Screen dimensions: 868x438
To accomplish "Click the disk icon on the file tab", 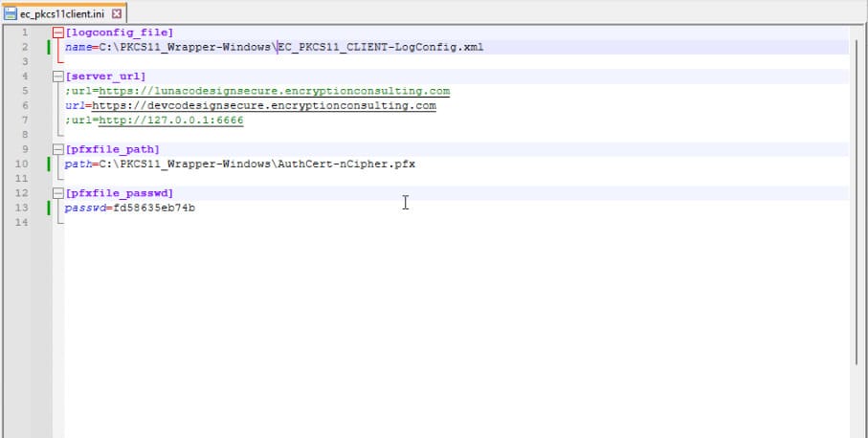I will tap(11, 14).
